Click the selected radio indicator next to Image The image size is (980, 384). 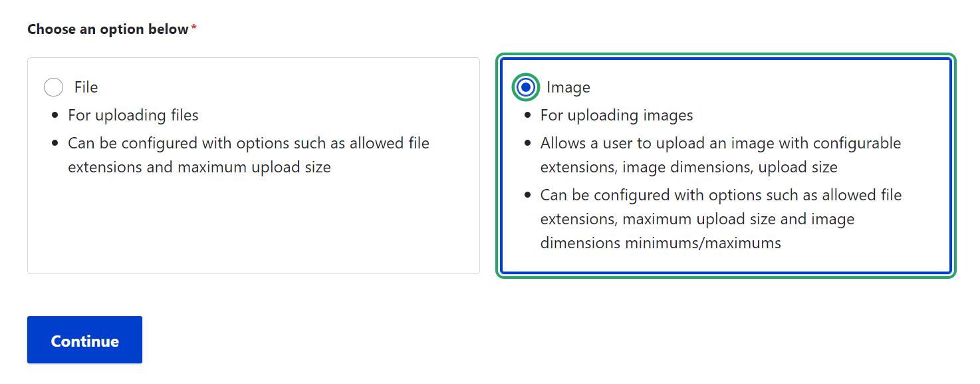(x=525, y=87)
